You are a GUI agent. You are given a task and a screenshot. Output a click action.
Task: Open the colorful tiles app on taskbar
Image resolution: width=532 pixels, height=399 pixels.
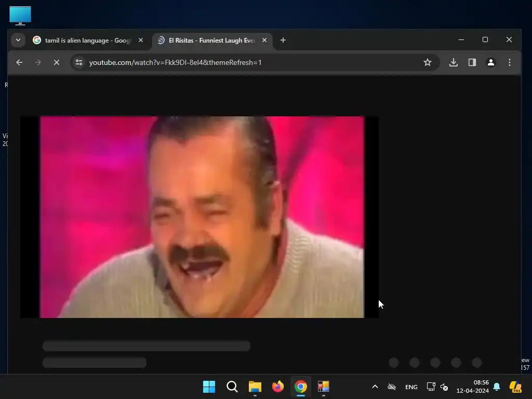(324, 387)
